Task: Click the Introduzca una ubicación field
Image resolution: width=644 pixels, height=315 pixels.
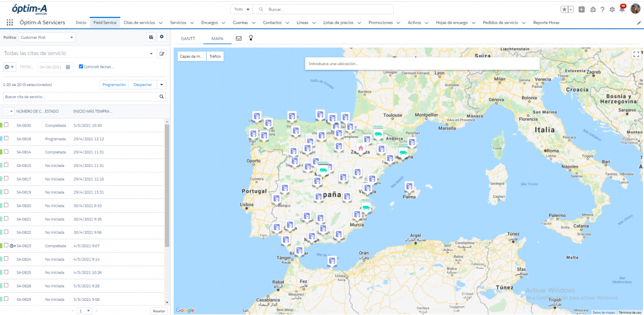Action: tap(422, 64)
